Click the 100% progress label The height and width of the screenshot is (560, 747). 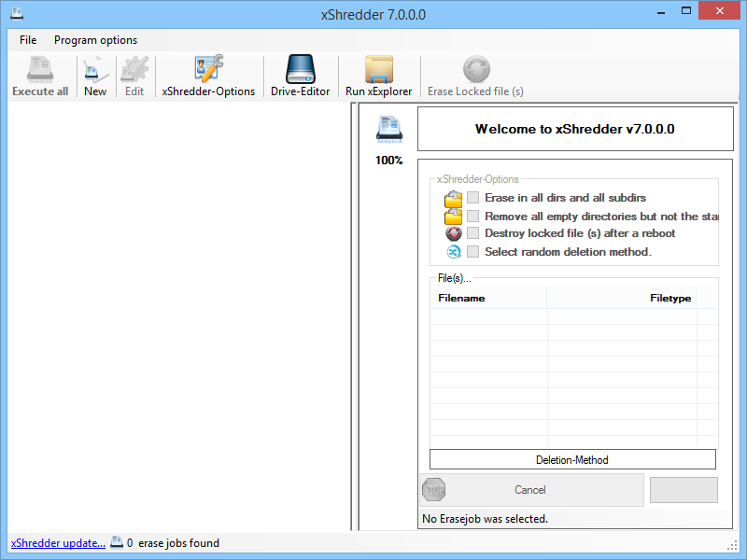388,161
